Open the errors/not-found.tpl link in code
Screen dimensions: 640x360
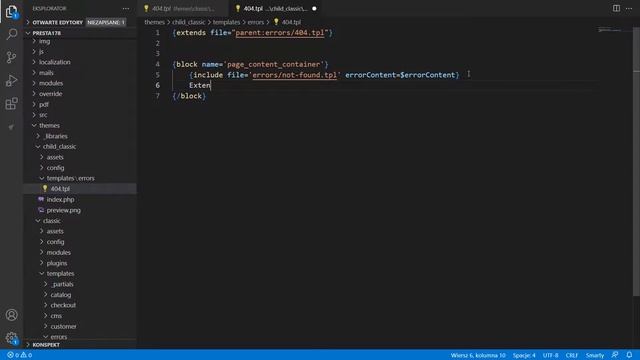(x=294, y=75)
